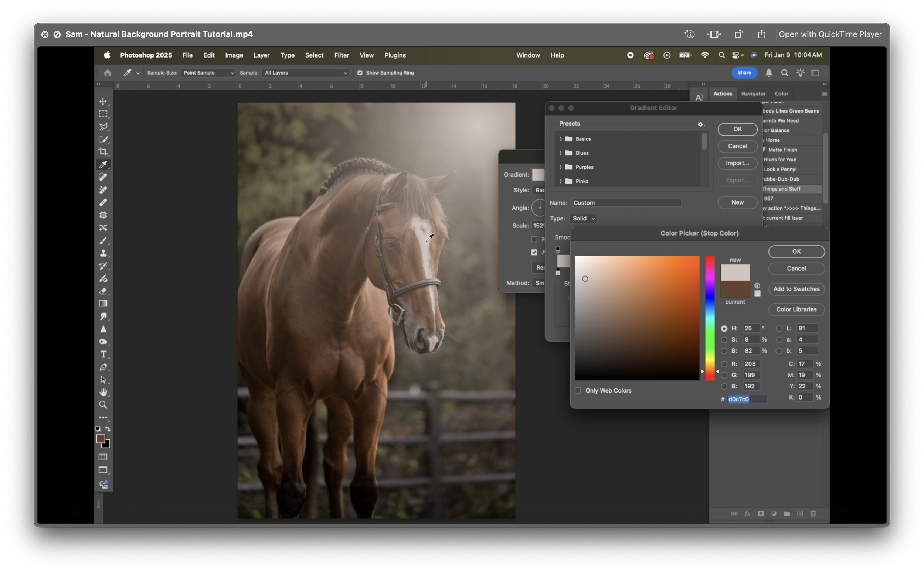Open the Sample Size dropdown

pyautogui.click(x=208, y=73)
